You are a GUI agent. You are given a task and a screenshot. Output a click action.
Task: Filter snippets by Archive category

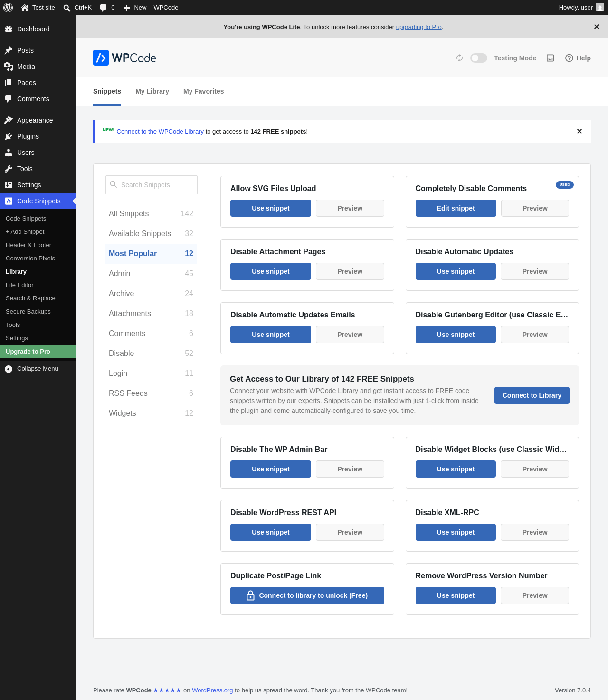[x=151, y=294]
